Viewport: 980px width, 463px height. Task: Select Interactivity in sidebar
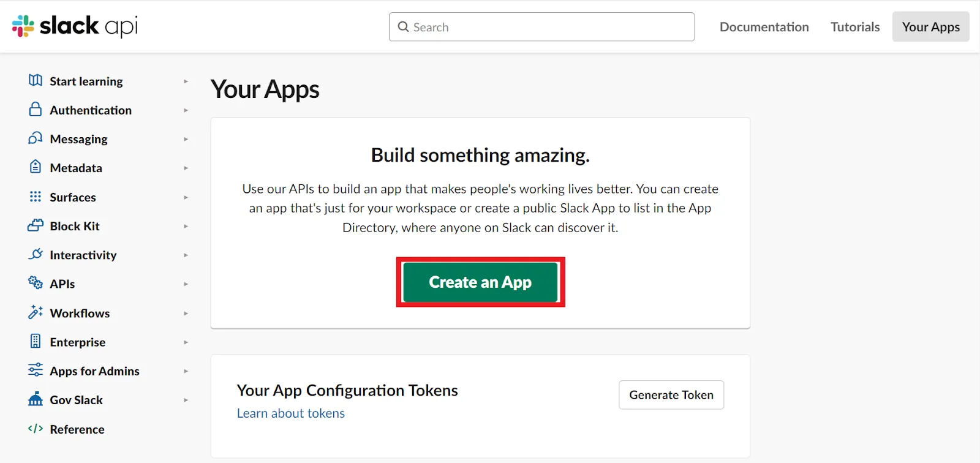click(83, 255)
